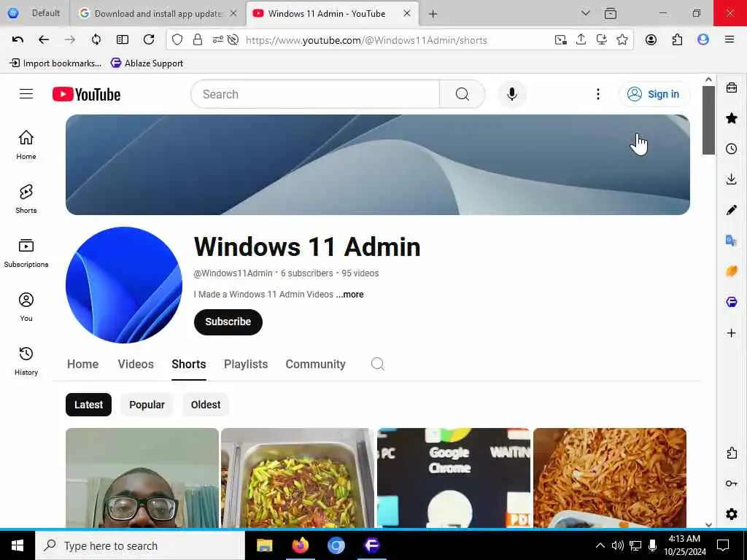Screen dimensions: 747x560
Task: Click Import bookmarks link
Action: coord(55,63)
